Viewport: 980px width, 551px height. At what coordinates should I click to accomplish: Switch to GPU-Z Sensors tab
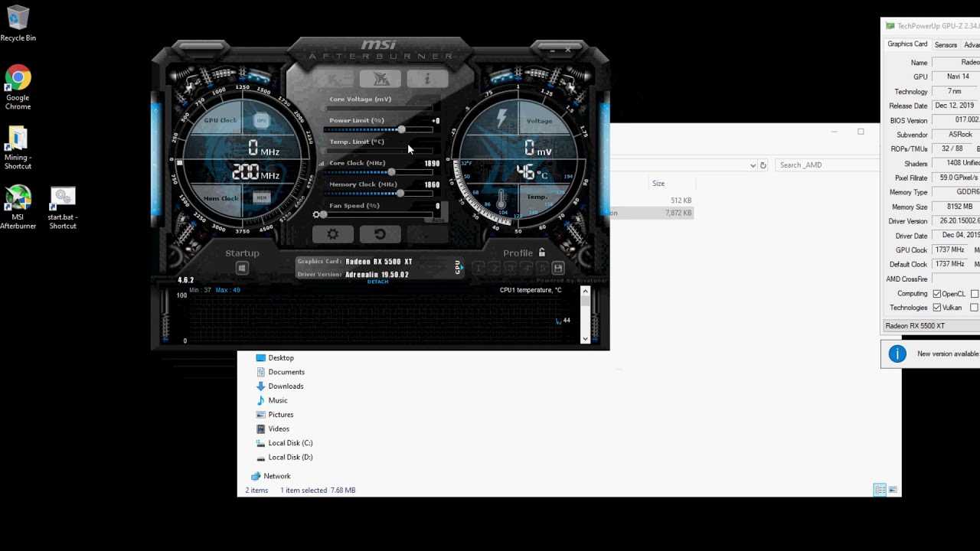click(946, 45)
